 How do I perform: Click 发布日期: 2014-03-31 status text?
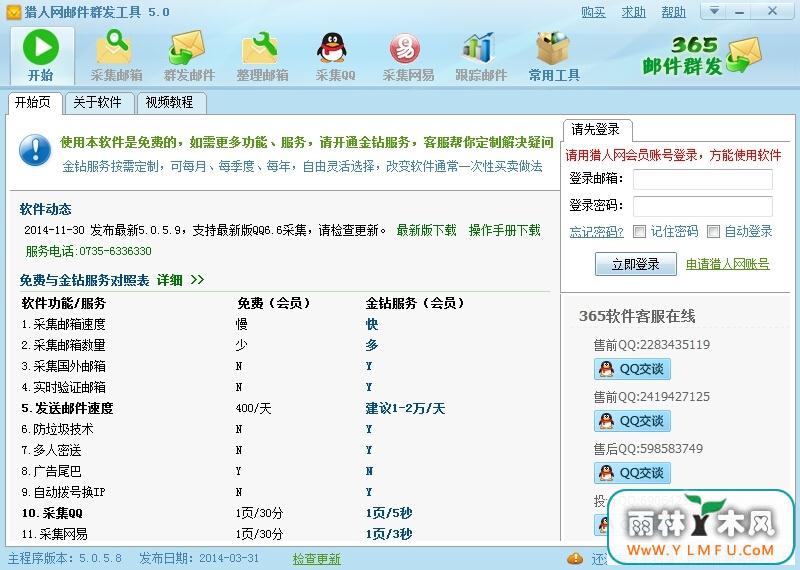(x=199, y=558)
